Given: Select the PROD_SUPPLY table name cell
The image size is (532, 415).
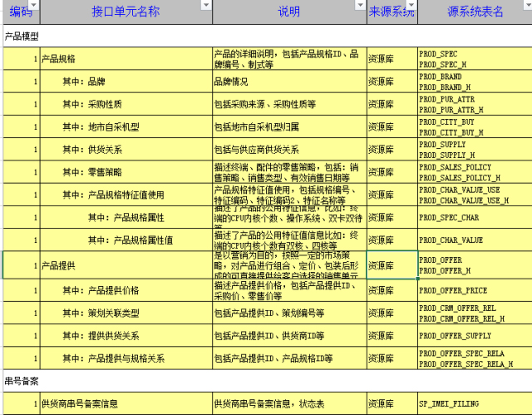Looking at the screenshot, I should (x=475, y=150).
